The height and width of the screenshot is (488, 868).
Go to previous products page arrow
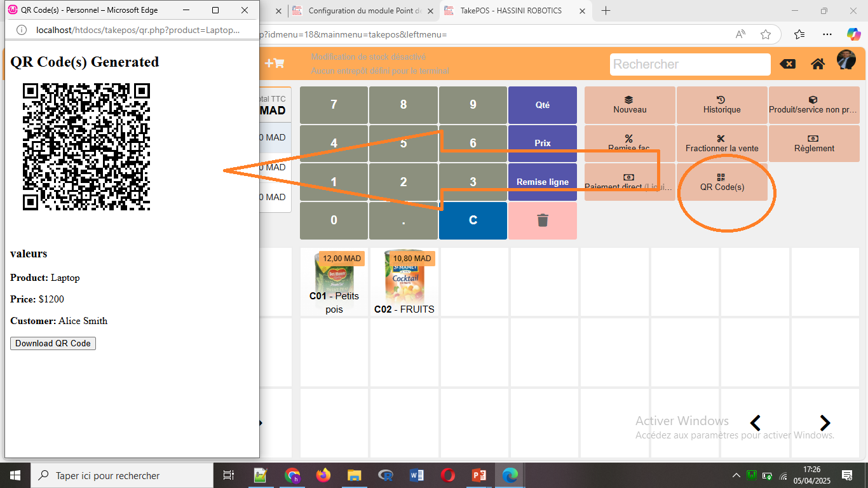pos(756,423)
